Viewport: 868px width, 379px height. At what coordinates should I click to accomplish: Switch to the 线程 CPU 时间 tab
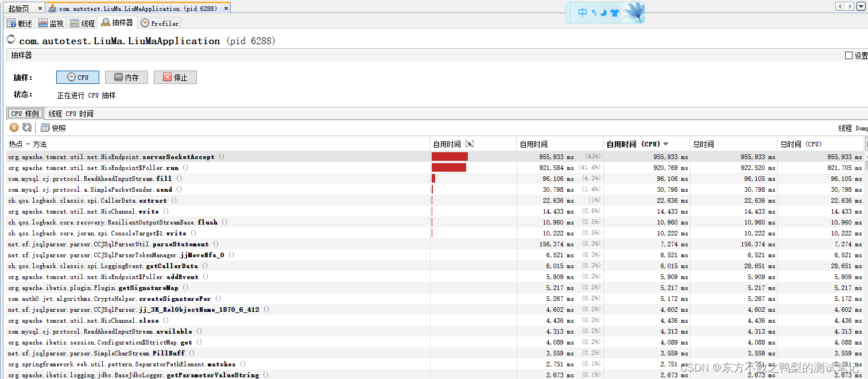coord(70,113)
